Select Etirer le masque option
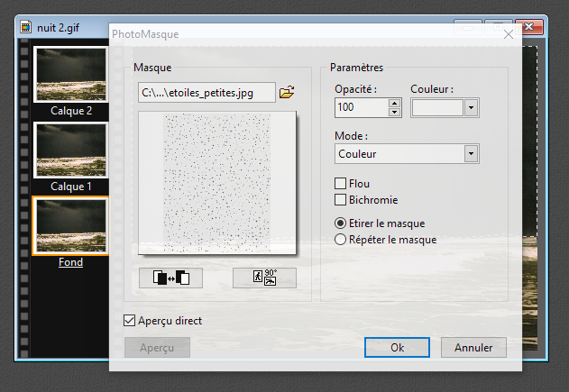 (340, 223)
